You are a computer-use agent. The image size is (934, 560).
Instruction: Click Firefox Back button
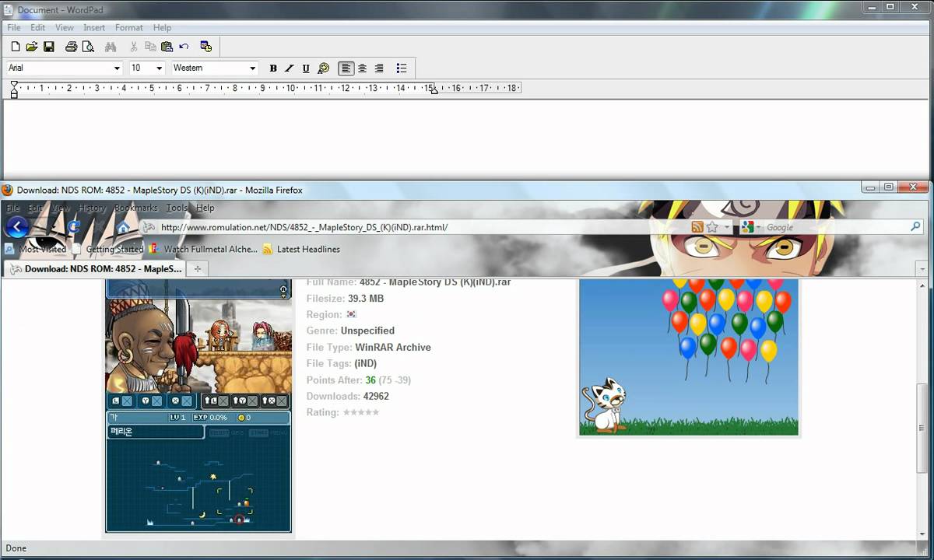tap(16, 227)
